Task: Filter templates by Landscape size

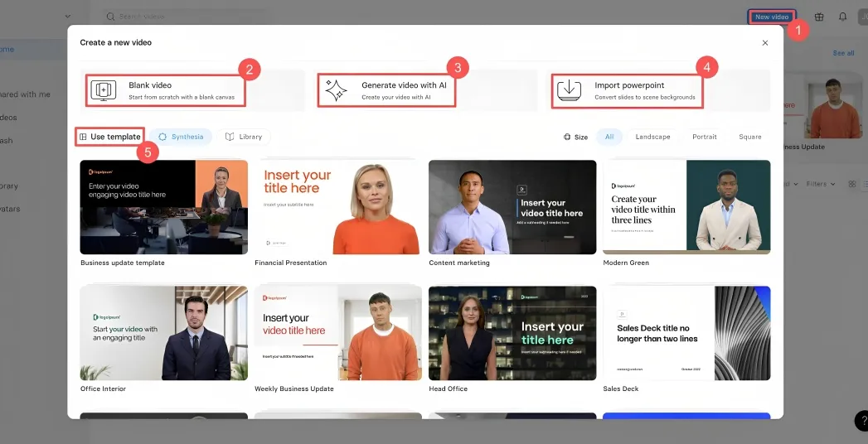Action: [652, 137]
